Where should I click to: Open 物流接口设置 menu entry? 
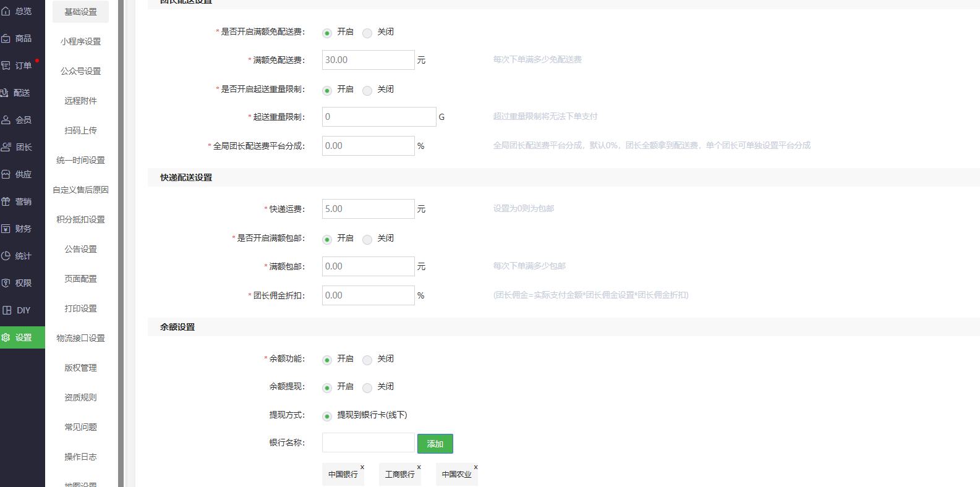point(80,338)
